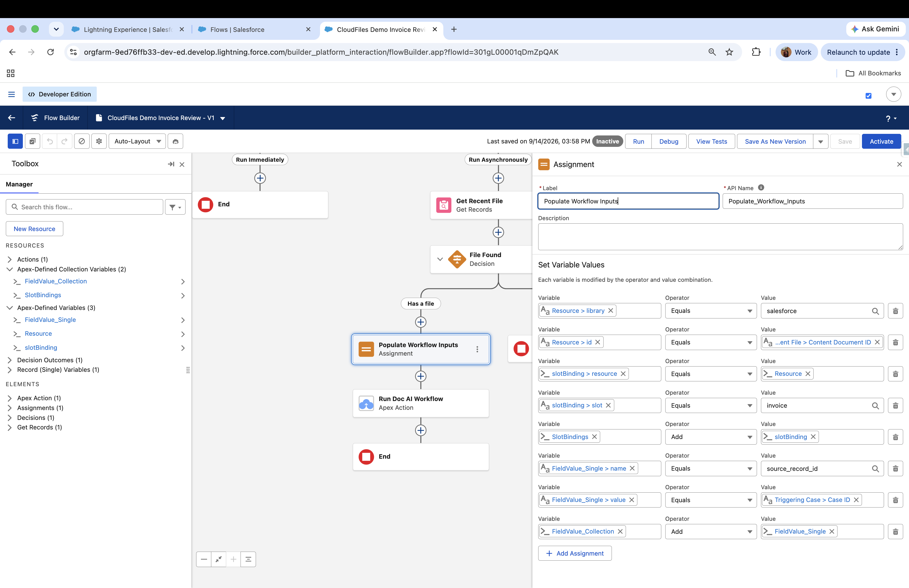Click the Debug button

669,142
